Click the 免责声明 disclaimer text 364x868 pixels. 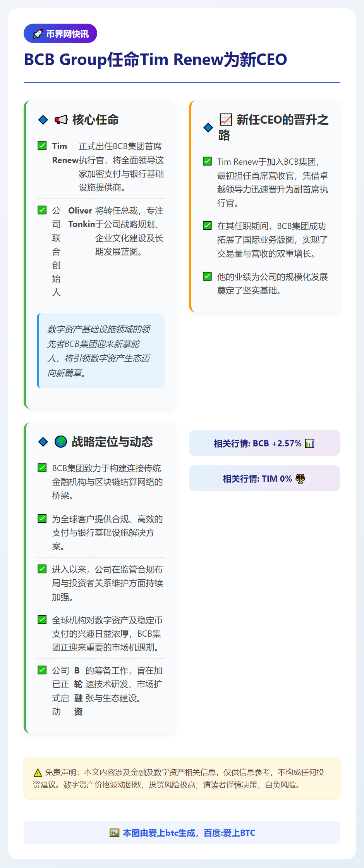(x=178, y=778)
